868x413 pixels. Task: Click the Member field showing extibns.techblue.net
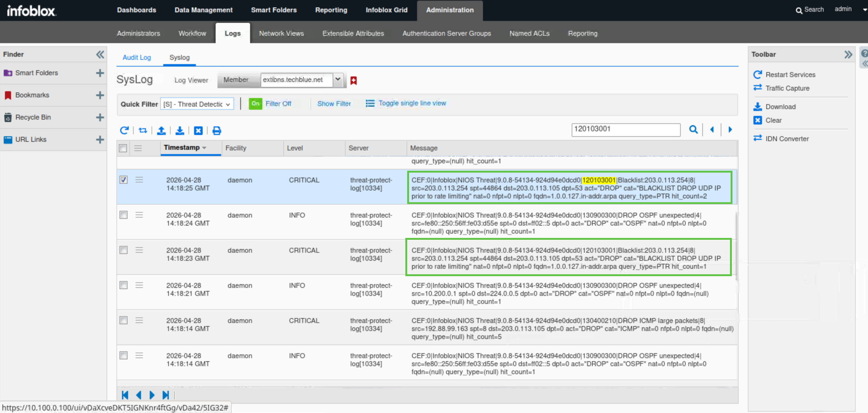[297, 80]
